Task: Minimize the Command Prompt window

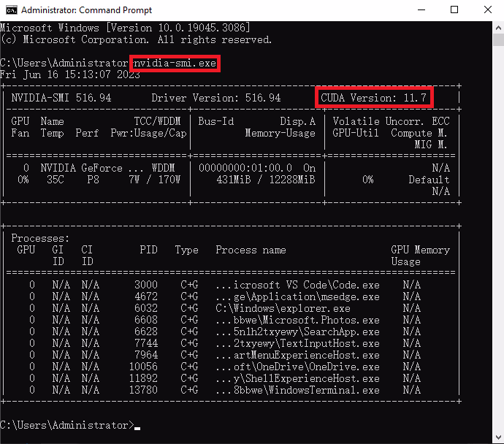Action: pos(421,10)
